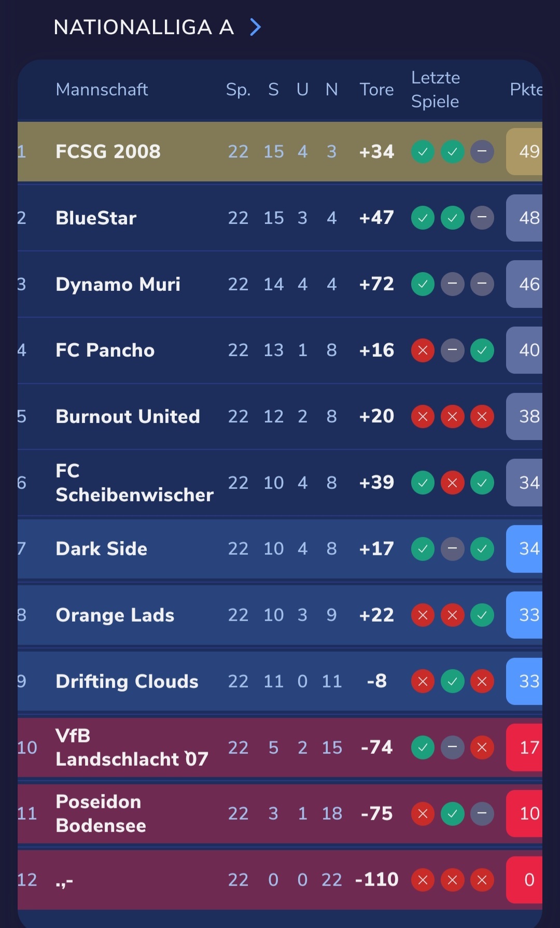
Task: Click the red loss icon first in FC Pancho's row
Action: tap(423, 350)
